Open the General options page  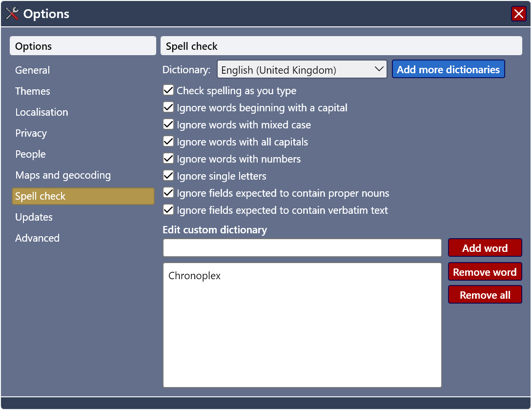point(33,70)
